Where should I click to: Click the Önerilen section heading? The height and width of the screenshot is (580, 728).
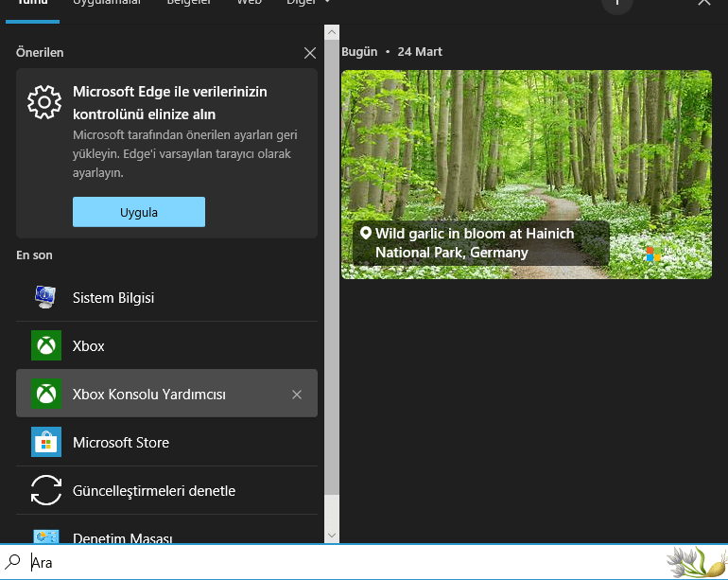coord(40,53)
